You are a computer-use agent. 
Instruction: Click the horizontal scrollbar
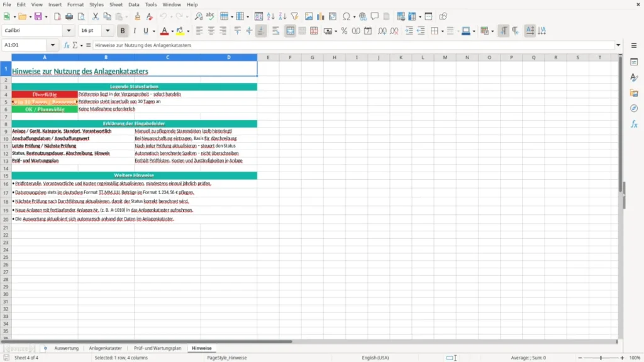(146, 341)
